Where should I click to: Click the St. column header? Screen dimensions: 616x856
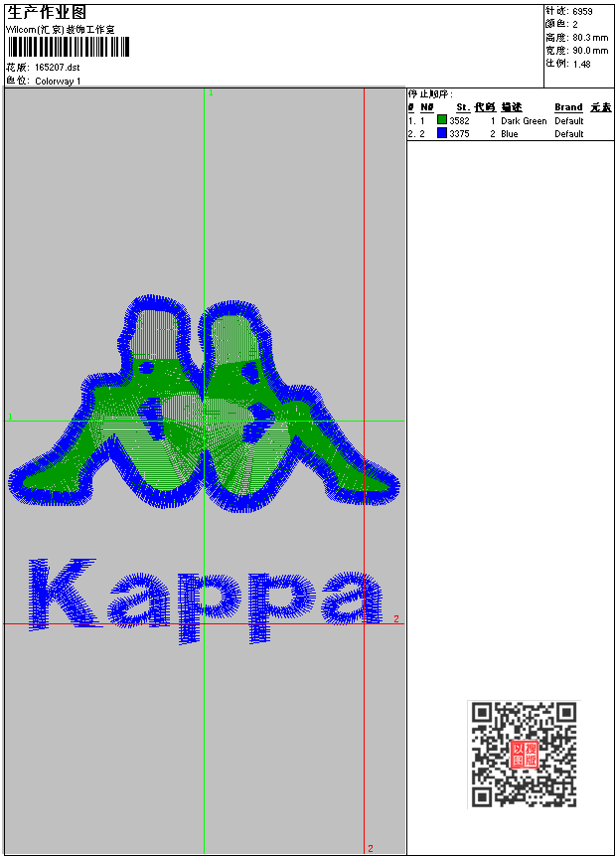coord(463,107)
